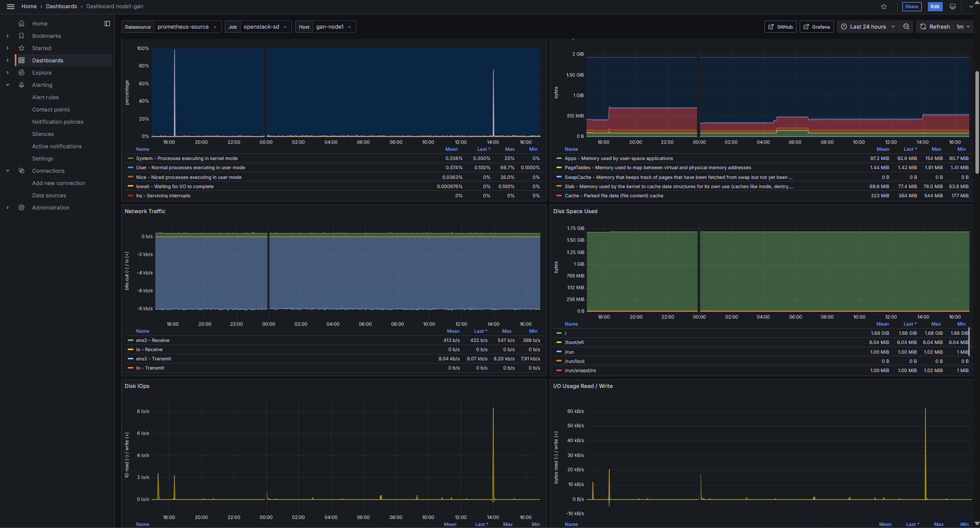Toggle the /boot/efi disk series
This screenshot has height=528, width=980.
tap(574, 342)
